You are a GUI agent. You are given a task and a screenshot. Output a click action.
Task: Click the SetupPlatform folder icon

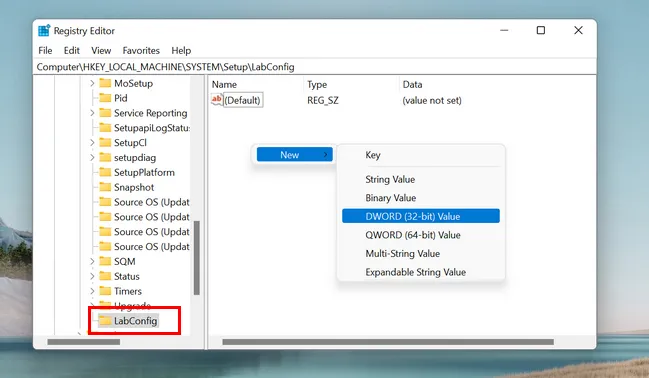click(x=105, y=173)
